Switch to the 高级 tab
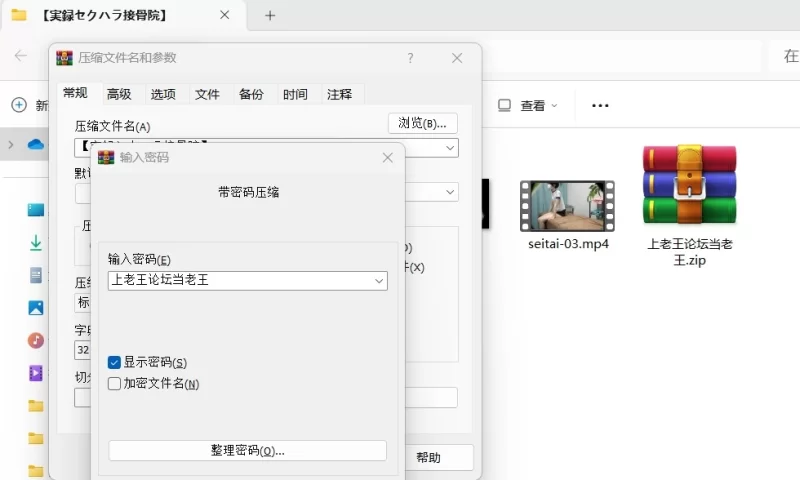This screenshot has height=480, width=800. tap(119, 94)
